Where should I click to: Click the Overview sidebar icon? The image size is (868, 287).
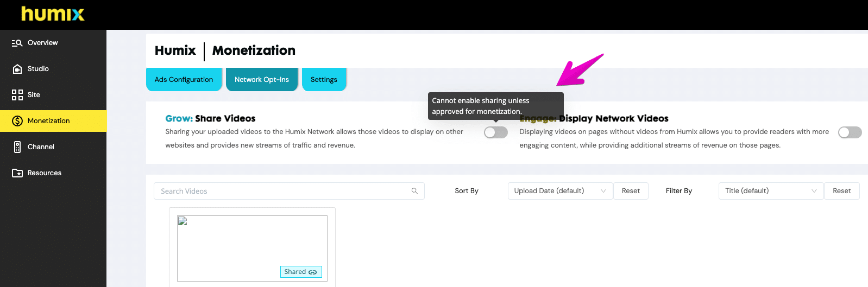(17, 43)
